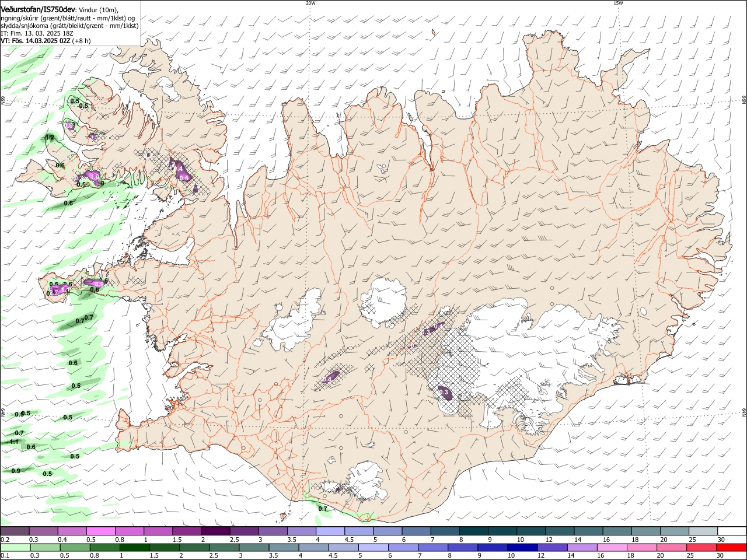Click the 20W longitude label
The height and width of the screenshot is (560, 747).
pyautogui.click(x=310, y=3)
